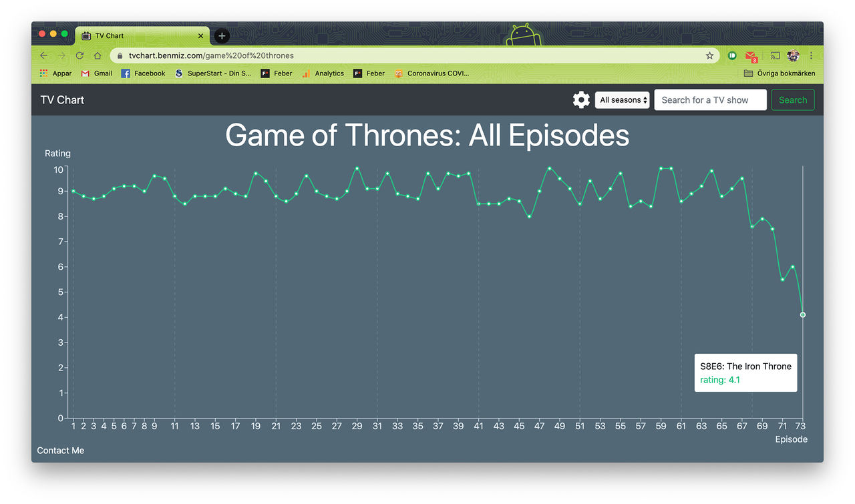Open the Analytics bookmark
The height and width of the screenshot is (504, 855).
pos(323,73)
